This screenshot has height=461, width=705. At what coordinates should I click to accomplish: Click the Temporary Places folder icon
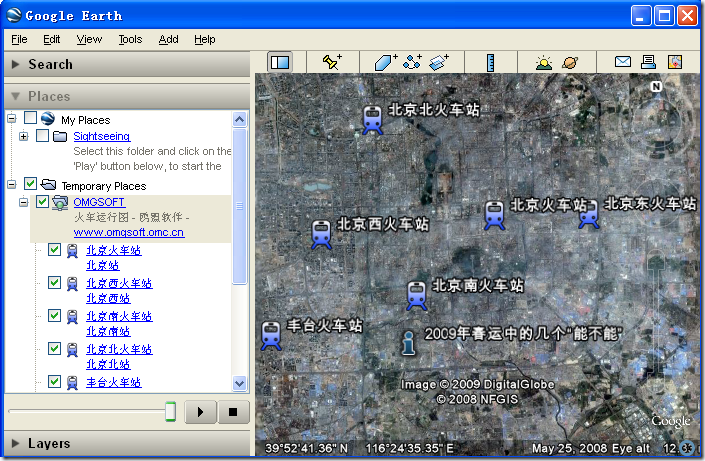coord(48,184)
